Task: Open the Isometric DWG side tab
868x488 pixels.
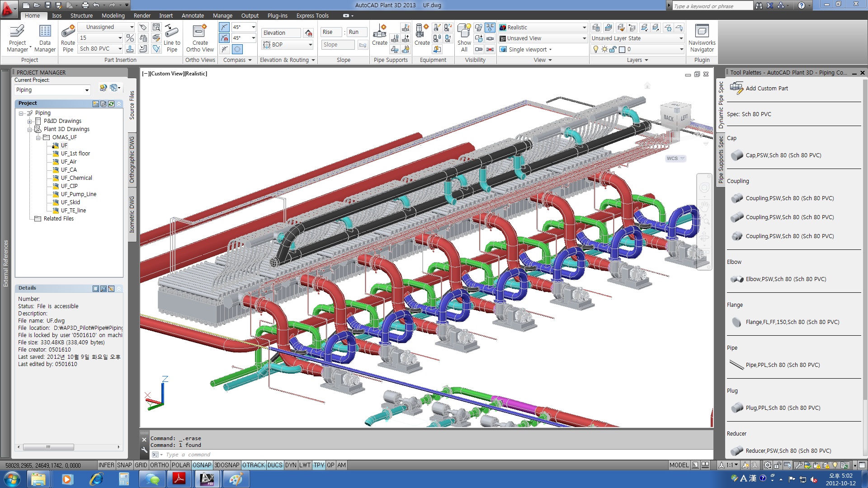Action: (x=132, y=214)
